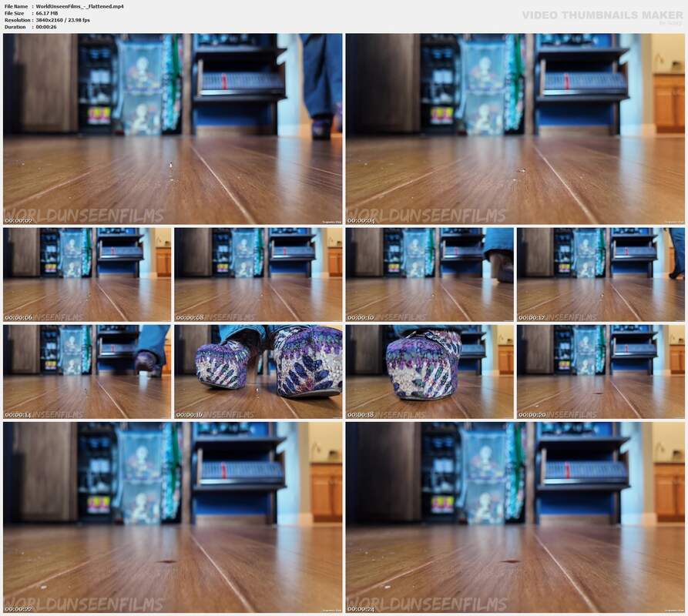This screenshot has height=616, width=688.
Task: Select the 00:00:20 frame thumbnail
Action: pos(601,372)
